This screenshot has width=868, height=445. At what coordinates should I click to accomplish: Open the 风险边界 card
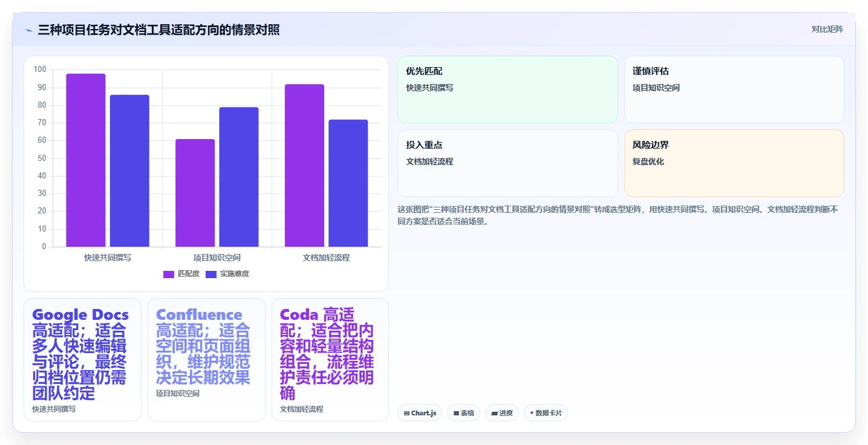coord(734,163)
